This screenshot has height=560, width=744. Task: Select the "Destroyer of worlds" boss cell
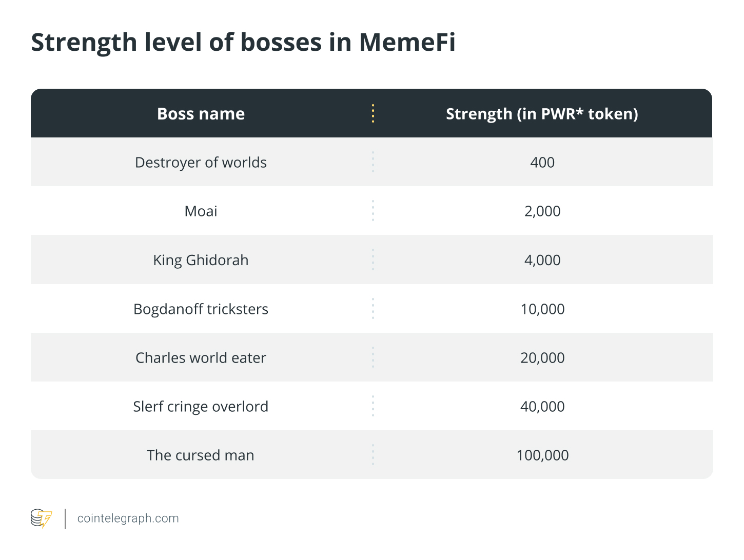(201, 163)
